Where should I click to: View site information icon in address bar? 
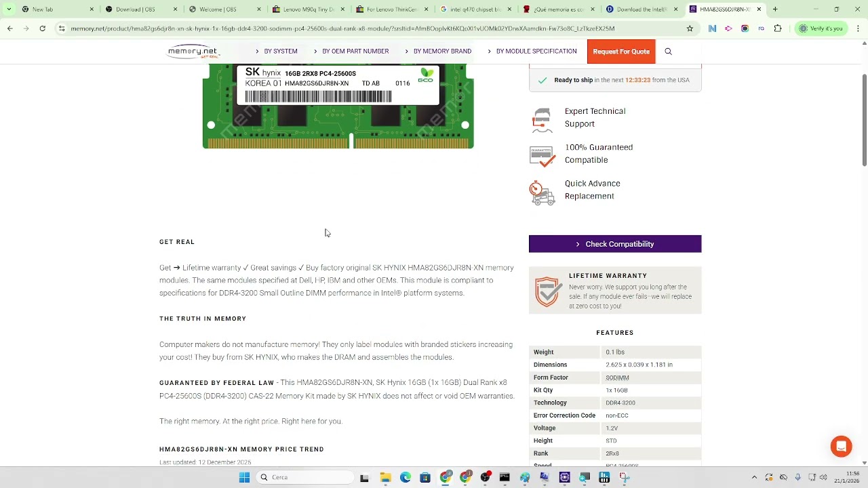tap(62, 28)
